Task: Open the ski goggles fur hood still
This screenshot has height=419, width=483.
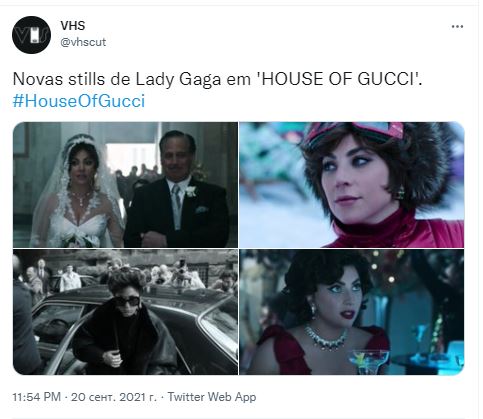Action: tap(352, 185)
